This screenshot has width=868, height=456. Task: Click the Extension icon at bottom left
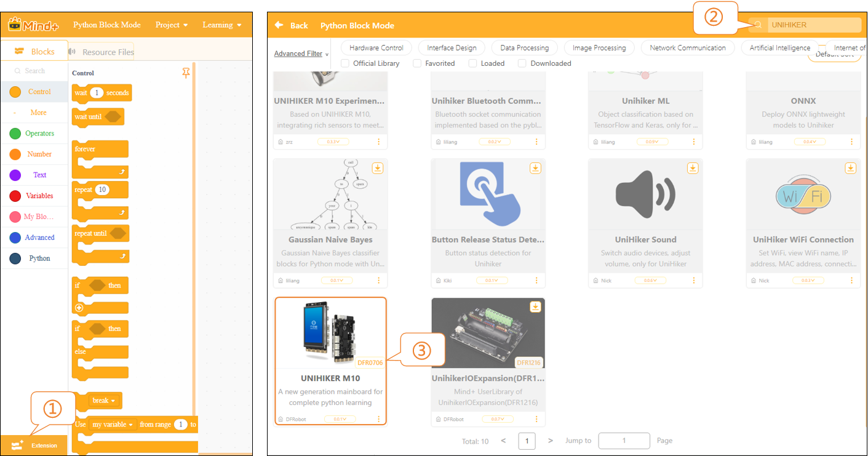(17, 445)
